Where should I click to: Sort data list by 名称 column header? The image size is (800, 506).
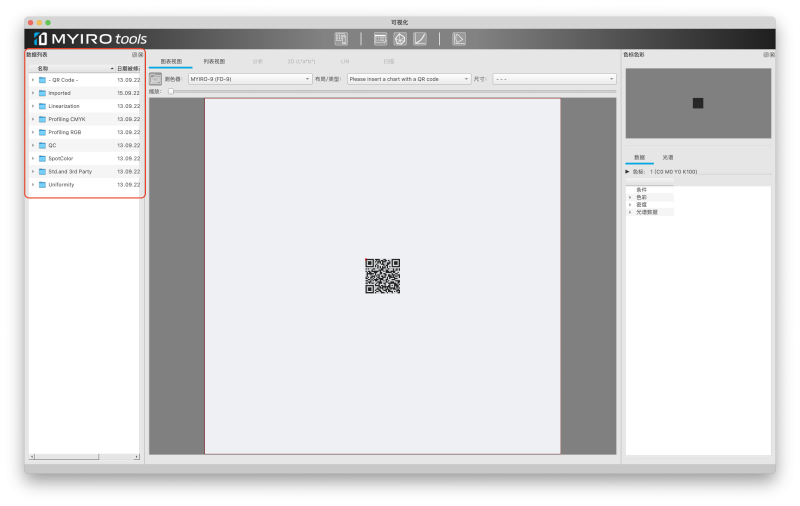72,68
